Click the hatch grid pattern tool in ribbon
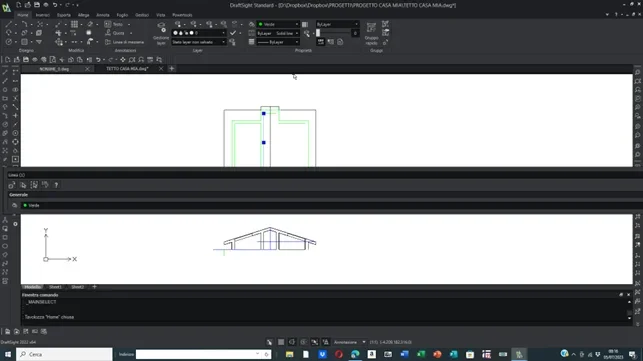Image resolution: width=643 pixels, height=361 pixels. pos(74,24)
